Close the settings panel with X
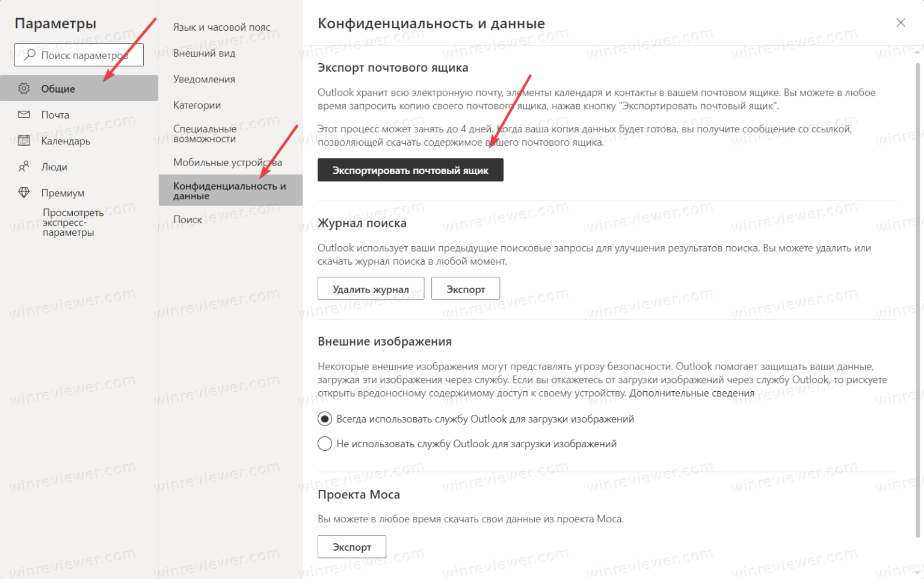 pyautogui.click(x=901, y=23)
